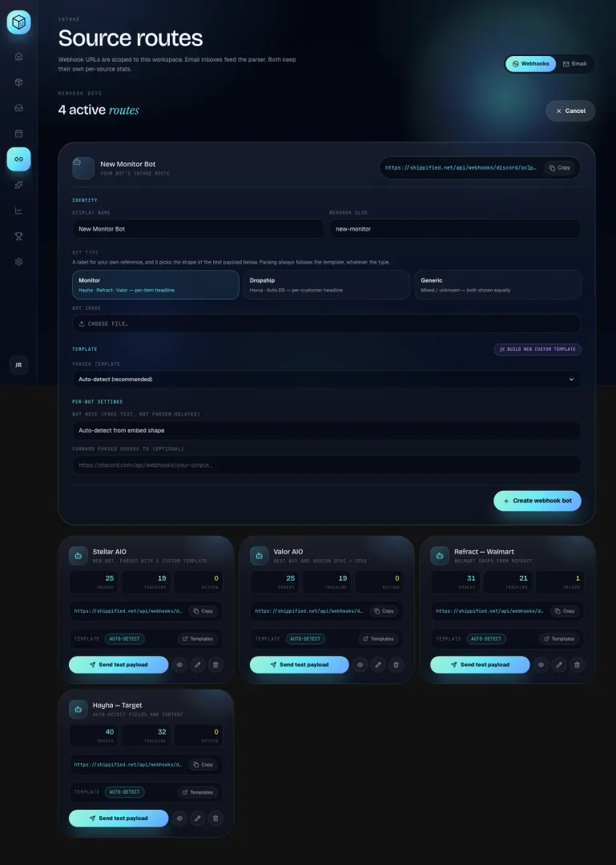This screenshot has width=616, height=865.
Task: Click Build New Custom Template
Action: (537, 349)
